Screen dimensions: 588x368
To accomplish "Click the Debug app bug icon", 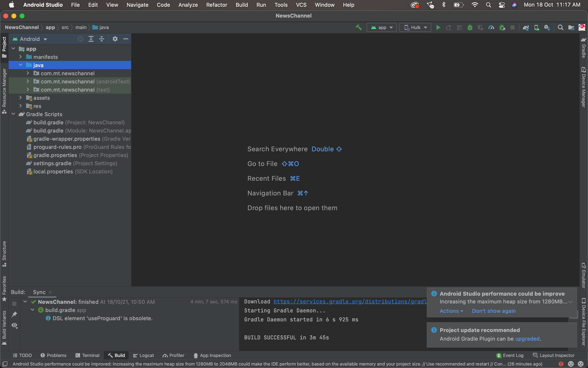I will pyautogui.click(x=470, y=28).
